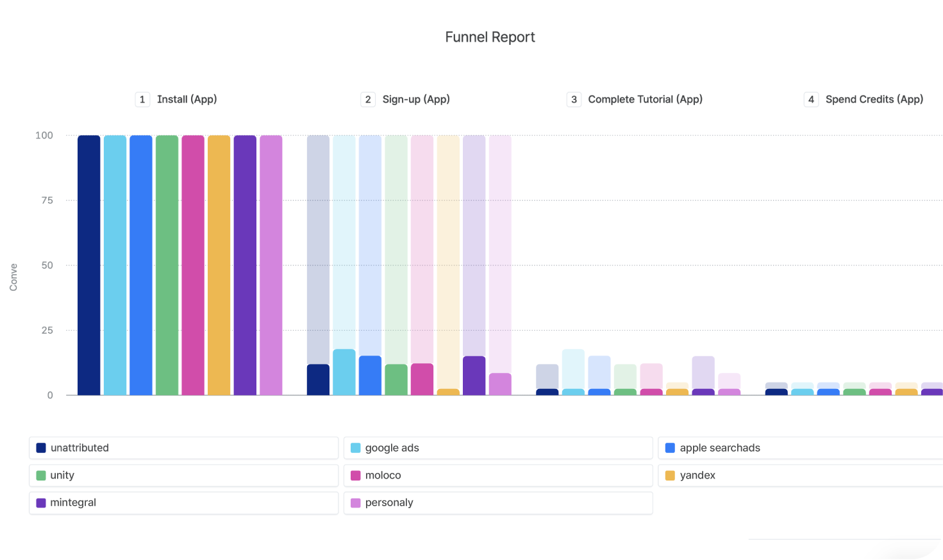The image size is (943, 560).
Task: Select the step 2 number badge
Action: click(x=368, y=99)
